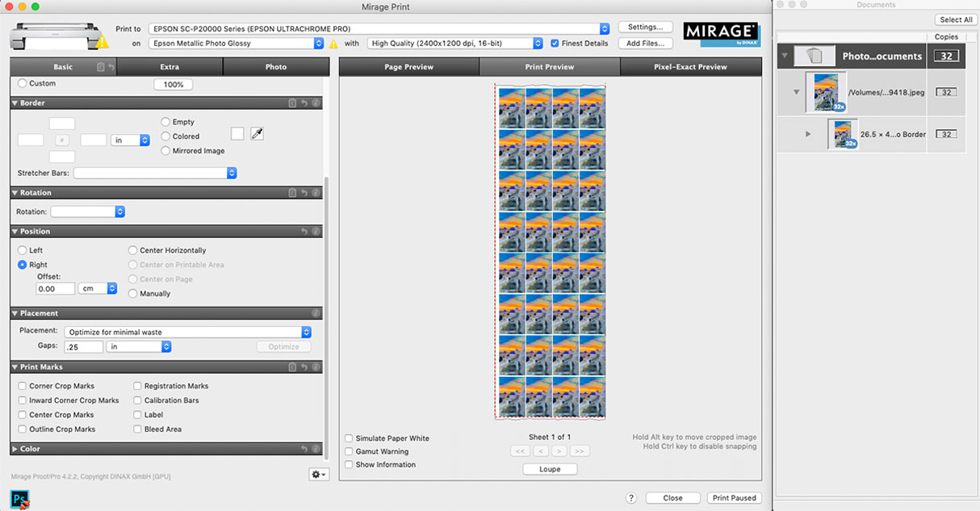Click the border link proportions button
This screenshot has width=980, height=511.
pos(62,140)
